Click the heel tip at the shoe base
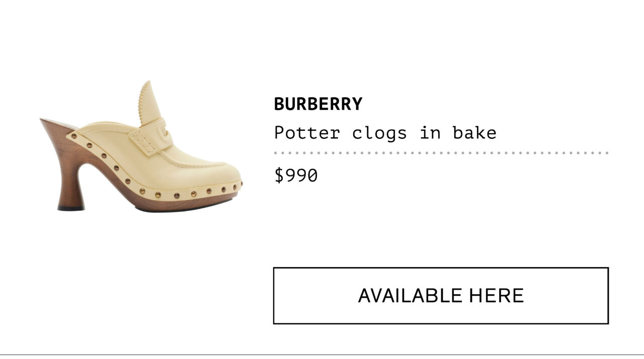The height and width of the screenshot is (359, 644). (71, 208)
